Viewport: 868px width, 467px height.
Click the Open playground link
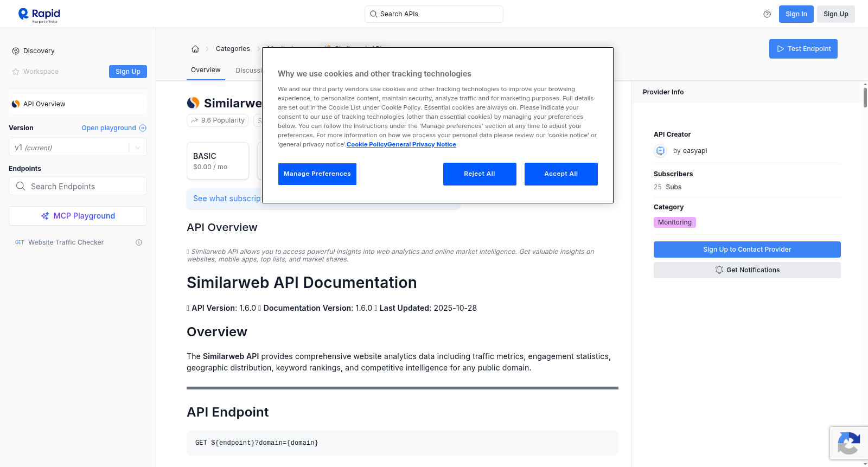coord(109,128)
